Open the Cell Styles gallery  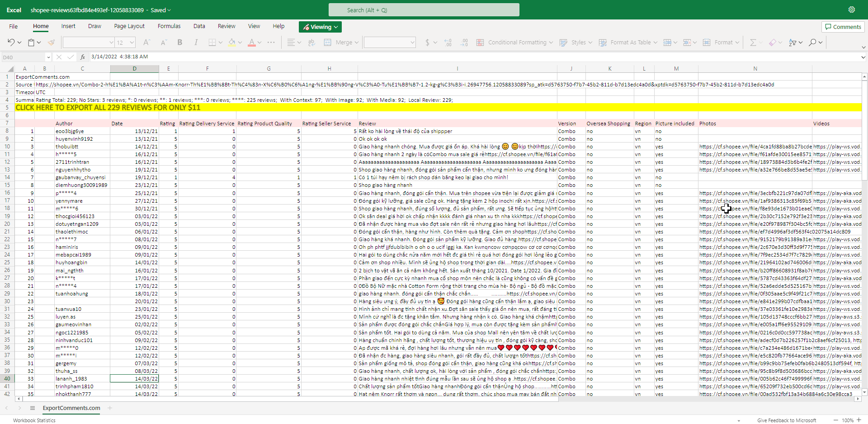point(576,42)
